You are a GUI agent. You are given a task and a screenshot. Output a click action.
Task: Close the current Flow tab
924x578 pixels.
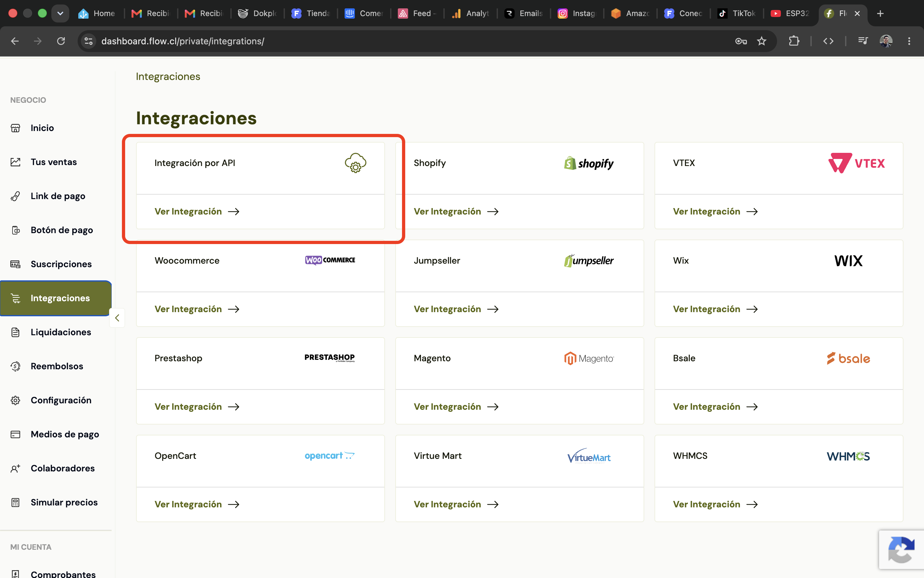(x=857, y=13)
